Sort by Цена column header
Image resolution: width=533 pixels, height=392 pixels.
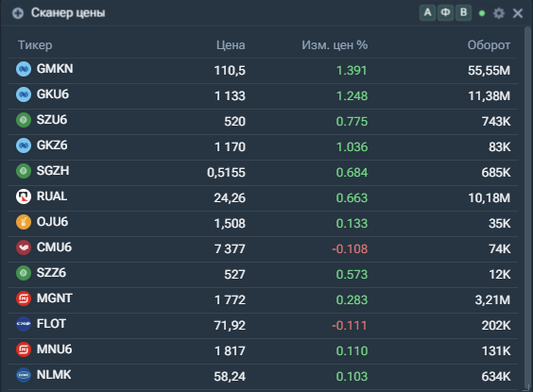coord(231,44)
